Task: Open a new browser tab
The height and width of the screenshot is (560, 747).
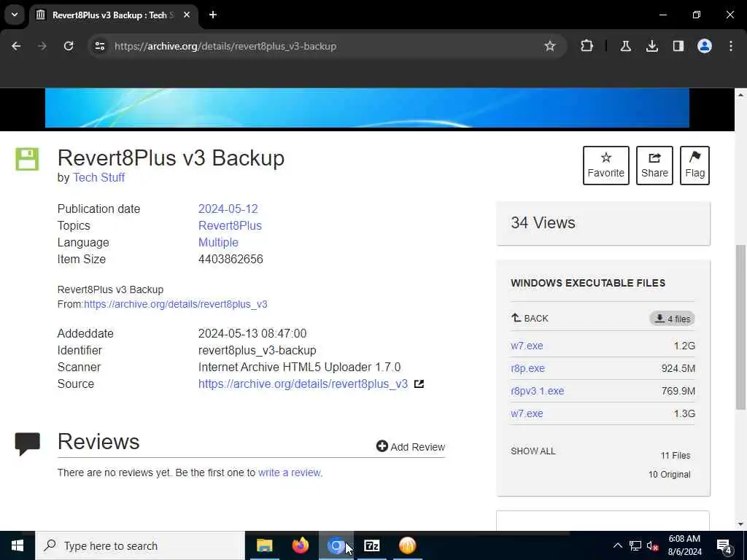Action: point(213,15)
